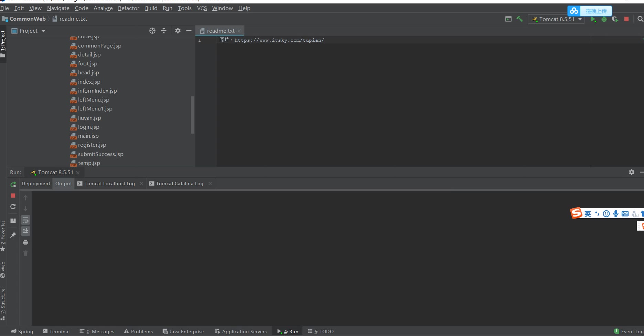Open Sogou emoji smiley icon
Screen dimensions: 644x336
pos(606,214)
